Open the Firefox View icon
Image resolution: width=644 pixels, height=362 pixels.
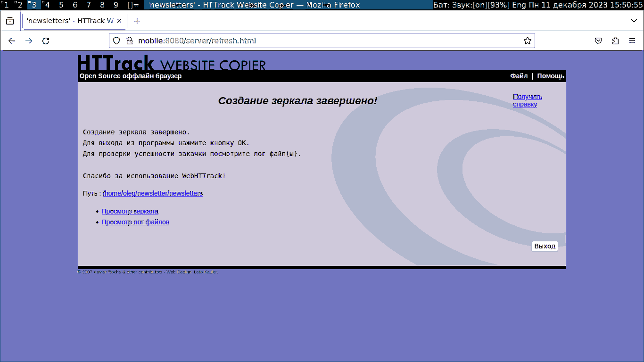pyautogui.click(x=10, y=21)
